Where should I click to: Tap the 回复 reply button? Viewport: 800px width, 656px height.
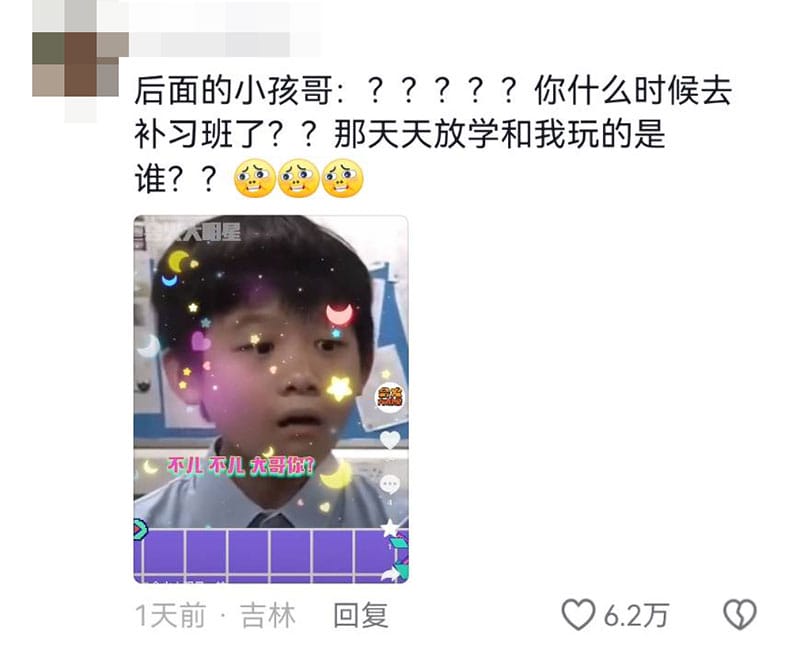coord(361,615)
